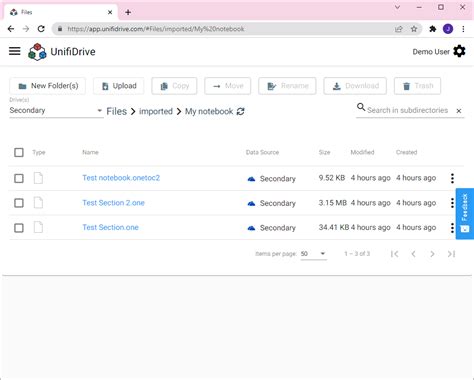Image resolution: width=474 pixels, height=380 pixels.
Task: Open the actions menu for Test notebook.onetoc2
Action: pyautogui.click(x=452, y=178)
